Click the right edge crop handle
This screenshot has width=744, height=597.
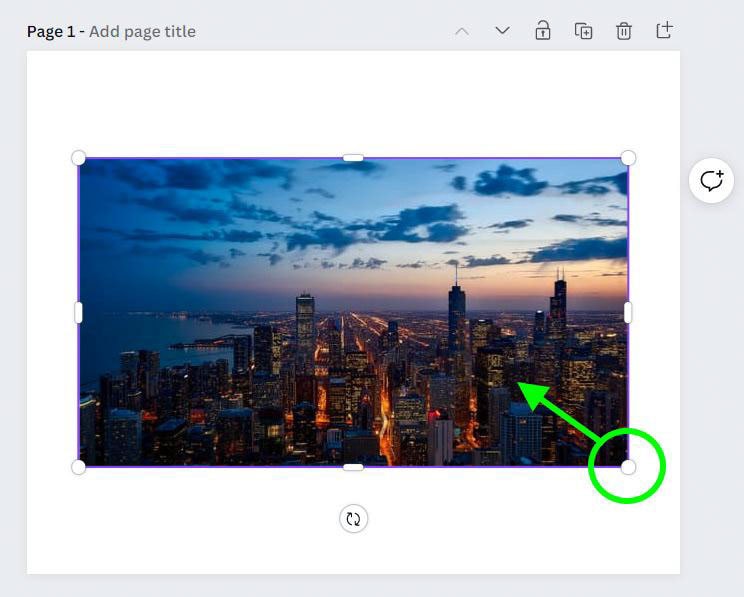(x=628, y=312)
